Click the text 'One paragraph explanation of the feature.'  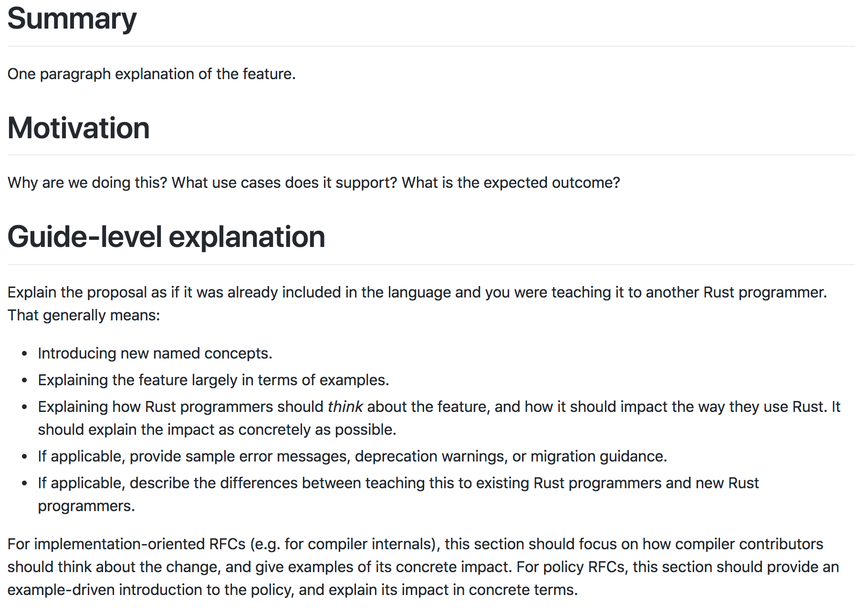pos(152,74)
